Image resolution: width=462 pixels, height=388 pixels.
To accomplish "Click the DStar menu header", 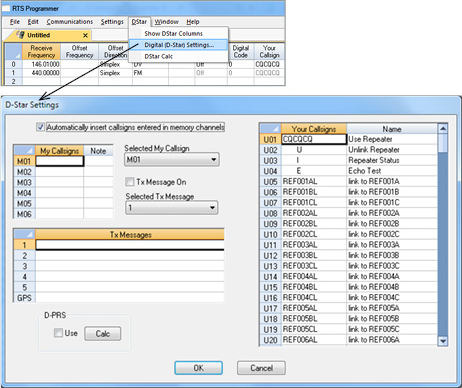I will [x=139, y=22].
